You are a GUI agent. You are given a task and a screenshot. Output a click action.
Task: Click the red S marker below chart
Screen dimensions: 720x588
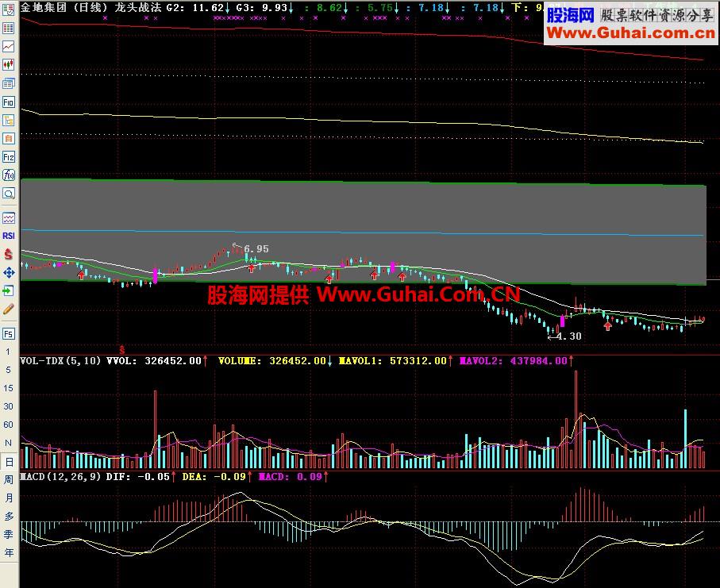click(x=121, y=350)
